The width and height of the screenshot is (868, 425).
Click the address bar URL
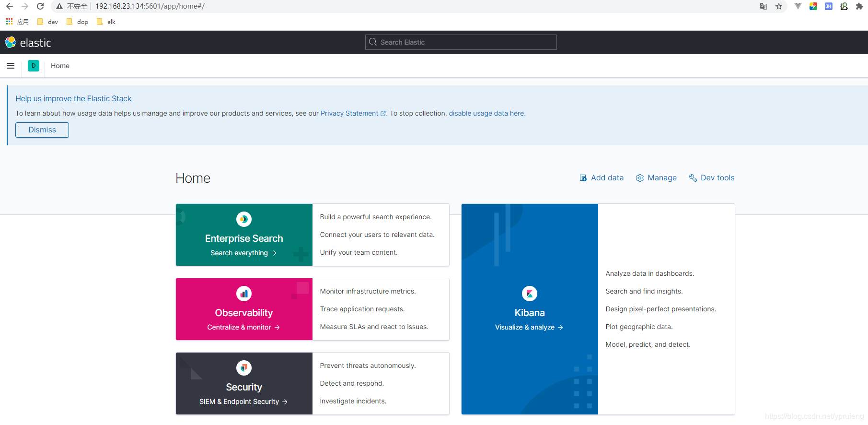(150, 6)
